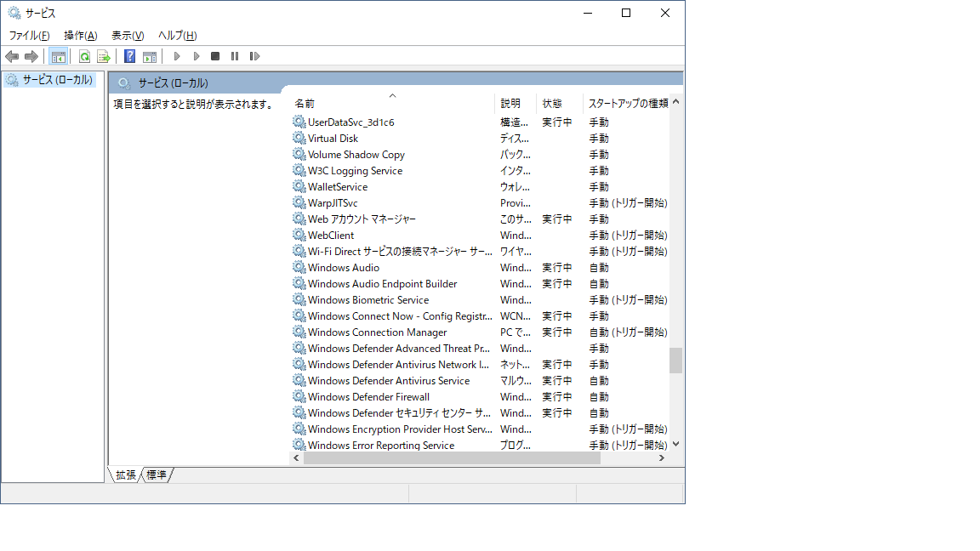This screenshot has width=980, height=551.
Task: Click the vertical scrollbar down arrow
Action: pos(675,444)
